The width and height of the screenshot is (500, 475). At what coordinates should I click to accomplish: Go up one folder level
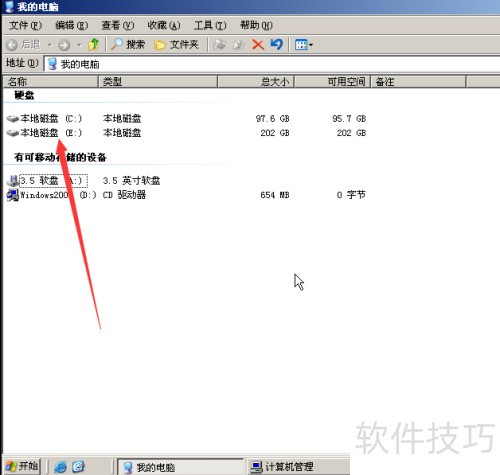[94, 44]
